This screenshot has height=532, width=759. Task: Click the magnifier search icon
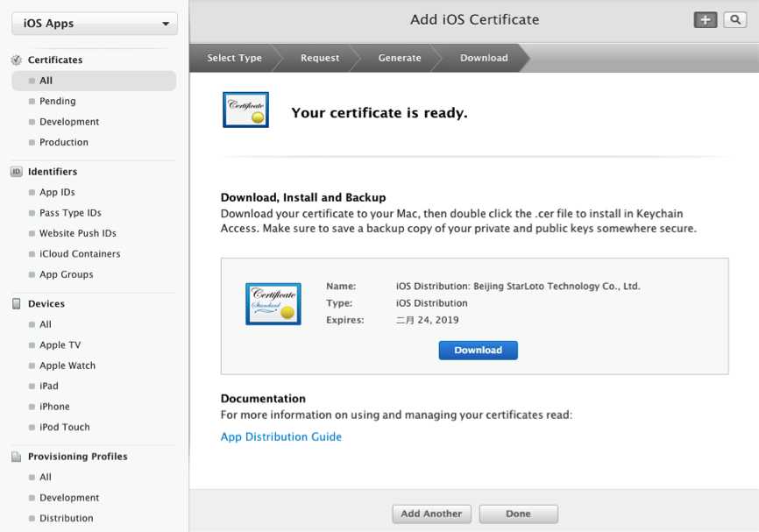click(734, 20)
